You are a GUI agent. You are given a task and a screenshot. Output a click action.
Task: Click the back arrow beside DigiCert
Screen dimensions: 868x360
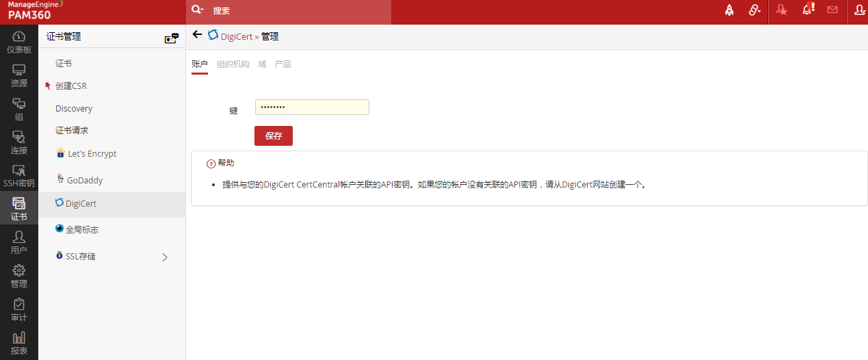197,34
